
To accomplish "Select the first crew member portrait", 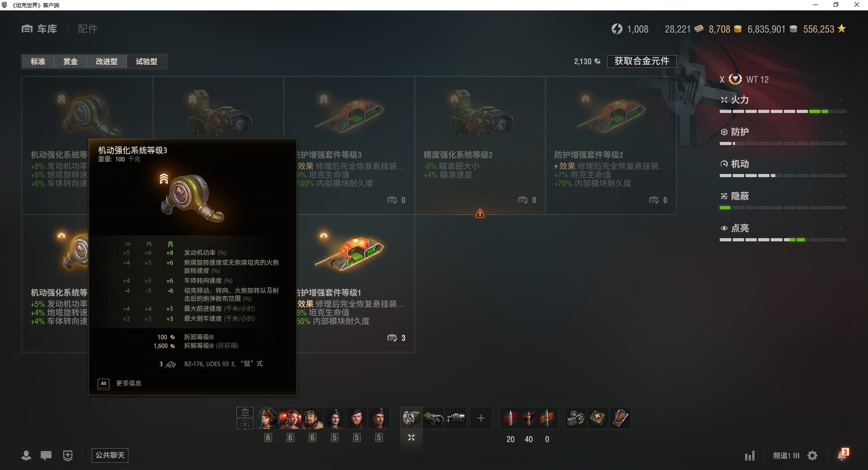I will pyautogui.click(x=268, y=418).
